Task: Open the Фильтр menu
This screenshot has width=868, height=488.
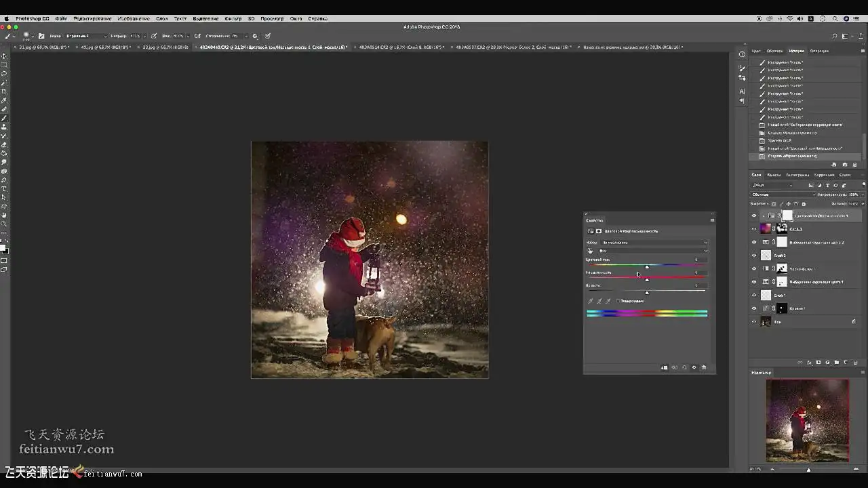Action: [233, 18]
